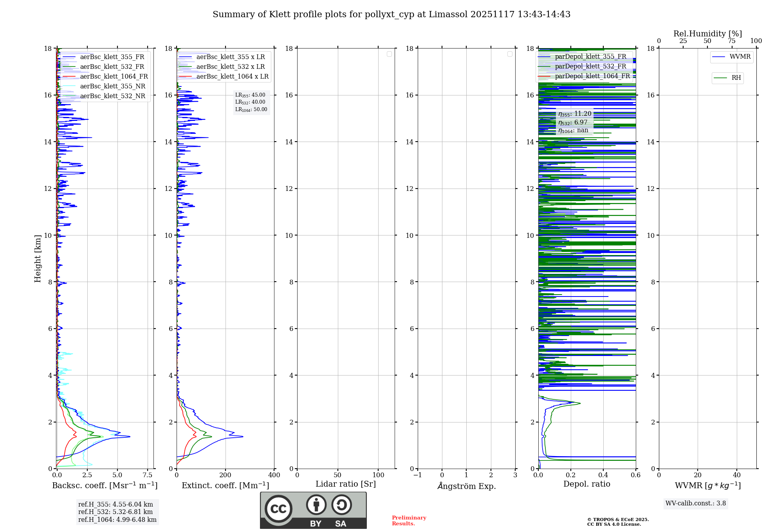Screen dimensions: 783x532
Task: Click the Creative Commons CC icon
Action: click(278, 509)
